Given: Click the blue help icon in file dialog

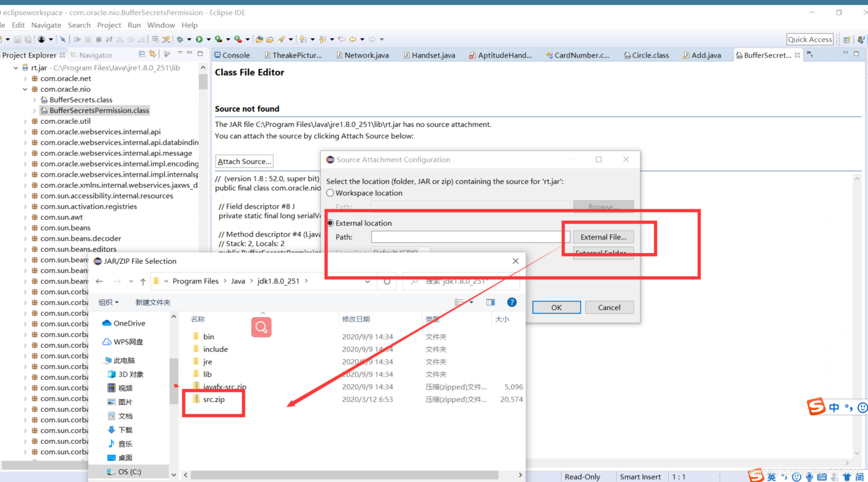Looking at the screenshot, I should pyautogui.click(x=512, y=302).
